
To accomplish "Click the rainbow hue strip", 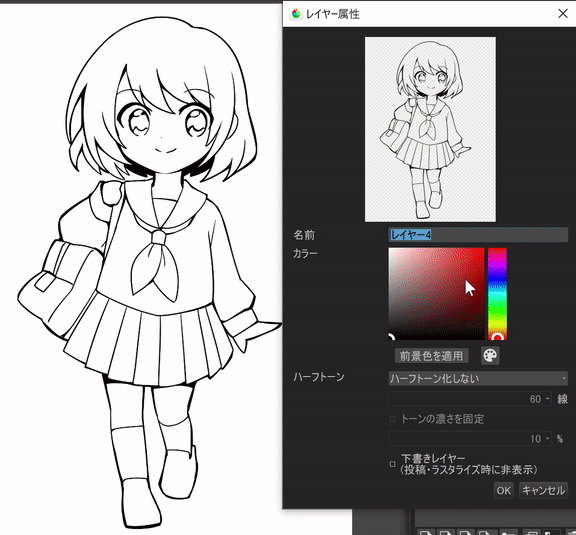I will coord(497,294).
